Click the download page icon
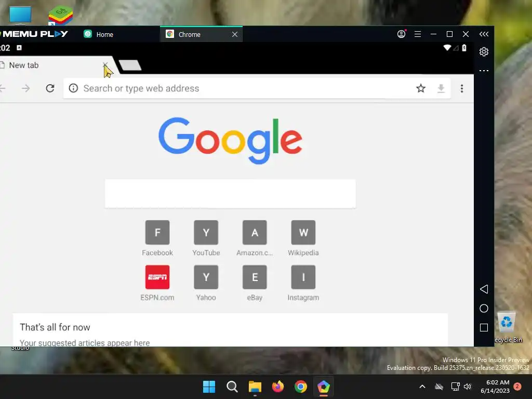This screenshot has height=399, width=532. click(x=441, y=88)
